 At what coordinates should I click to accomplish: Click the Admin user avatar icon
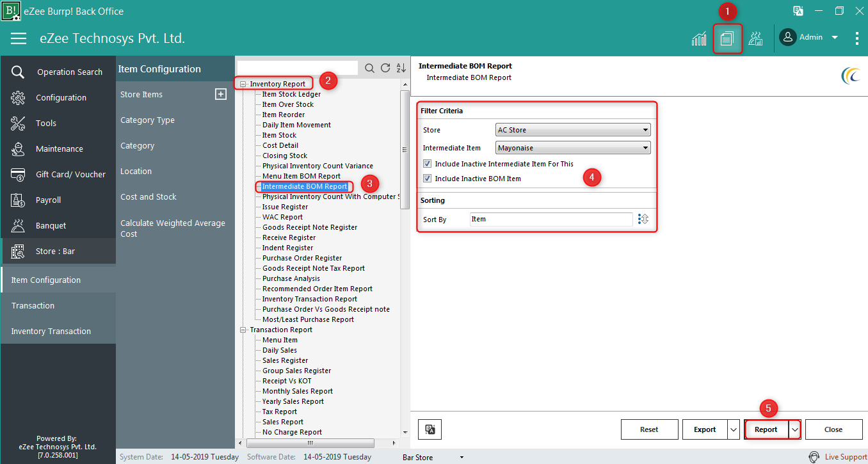click(x=787, y=37)
